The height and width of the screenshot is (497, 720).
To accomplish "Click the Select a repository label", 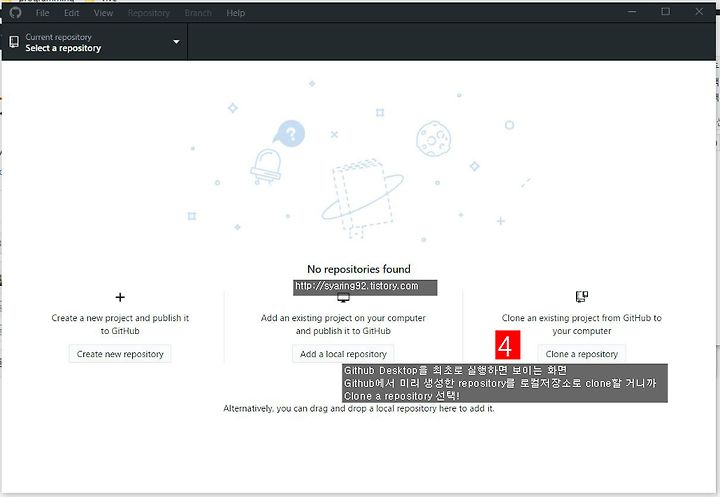I will click(x=63, y=48).
